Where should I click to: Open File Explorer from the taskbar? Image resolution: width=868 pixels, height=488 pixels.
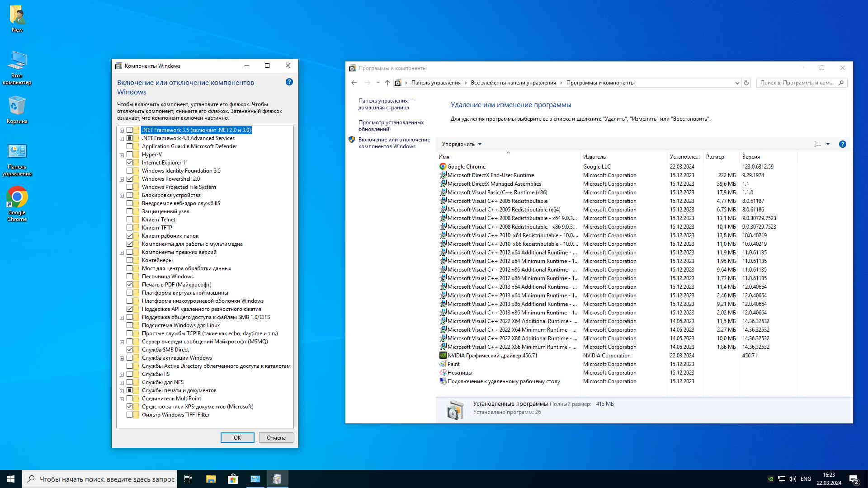point(211,479)
